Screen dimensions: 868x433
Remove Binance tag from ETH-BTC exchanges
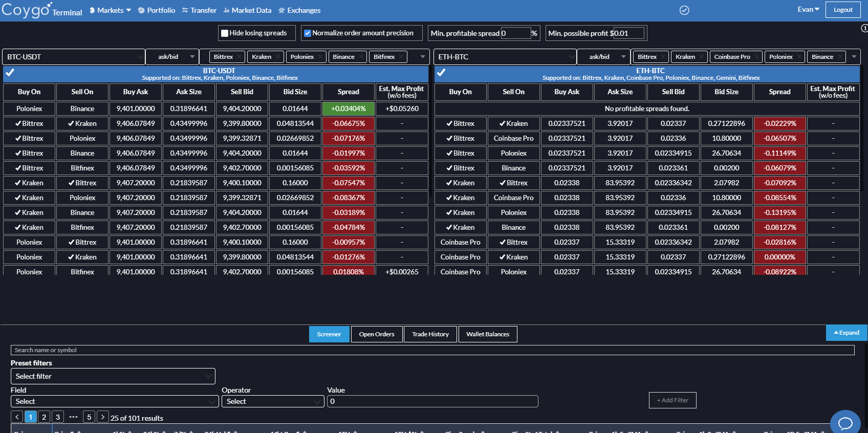[840, 57]
